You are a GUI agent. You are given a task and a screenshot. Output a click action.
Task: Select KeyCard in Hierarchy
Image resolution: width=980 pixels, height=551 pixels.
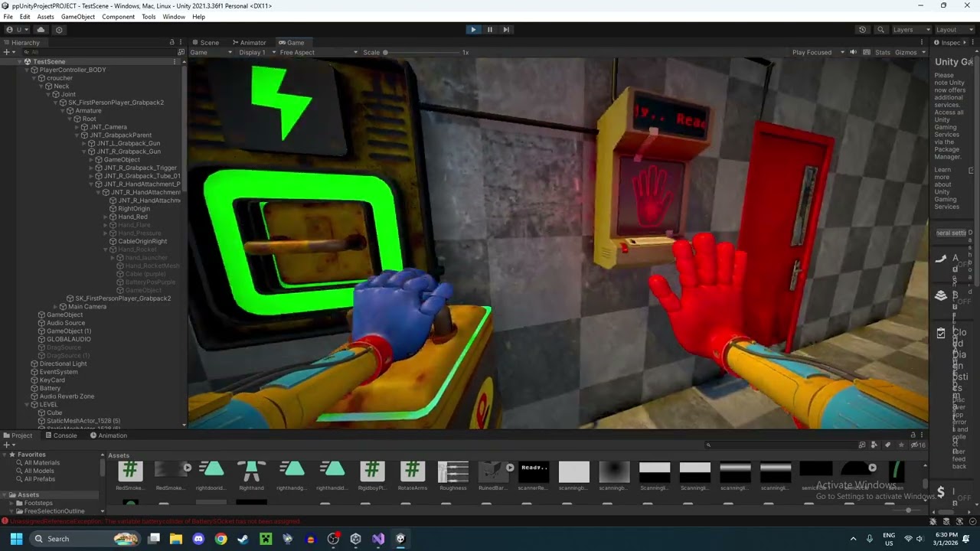(52, 380)
